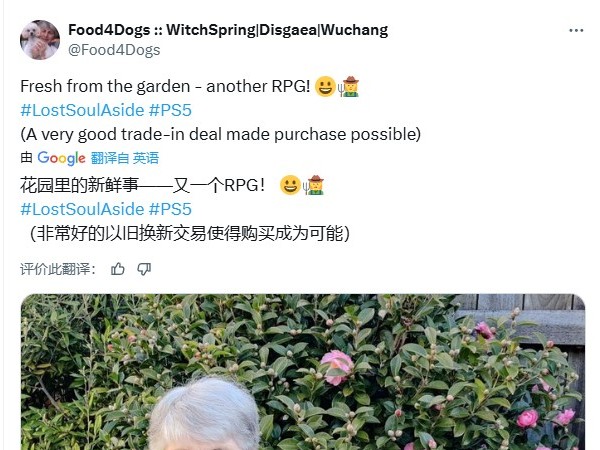600x450 pixels.
Task: Click the translated text 花园里的新鲜事
Action: (79, 185)
